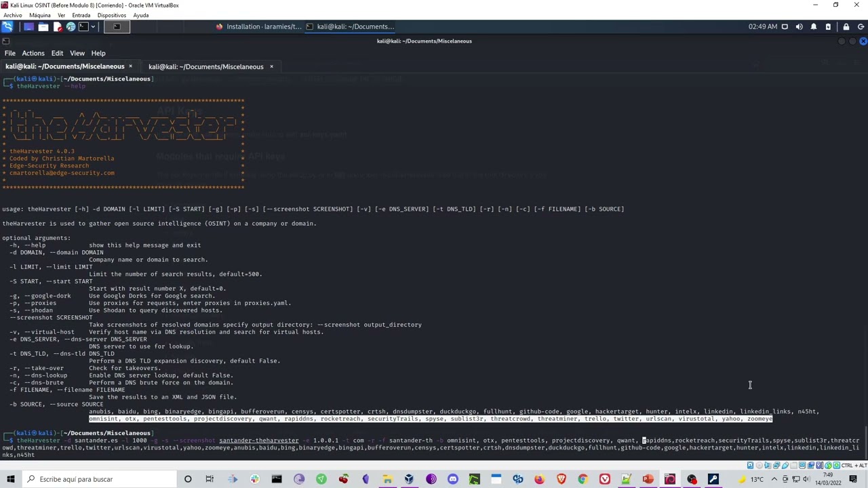Open VirtualBox Entrada menu
The width and height of the screenshot is (868, 488).
pos(81,15)
